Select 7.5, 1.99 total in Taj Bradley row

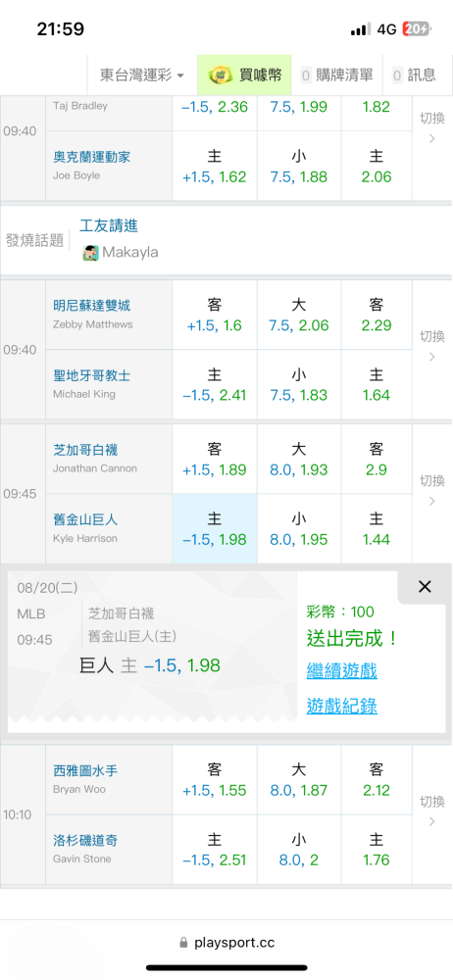tap(299, 113)
